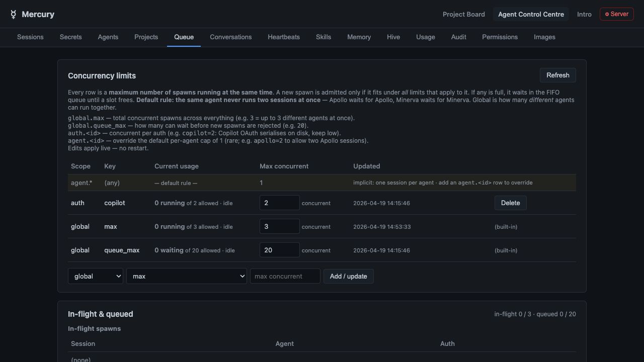644x362 pixels.
Task: Open the Projects tab
Action: pos(146,37)
